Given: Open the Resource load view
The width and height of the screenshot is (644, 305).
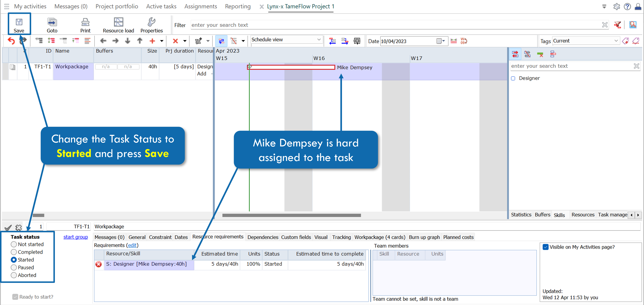Looking at the screenshot, I should point(118,25).
